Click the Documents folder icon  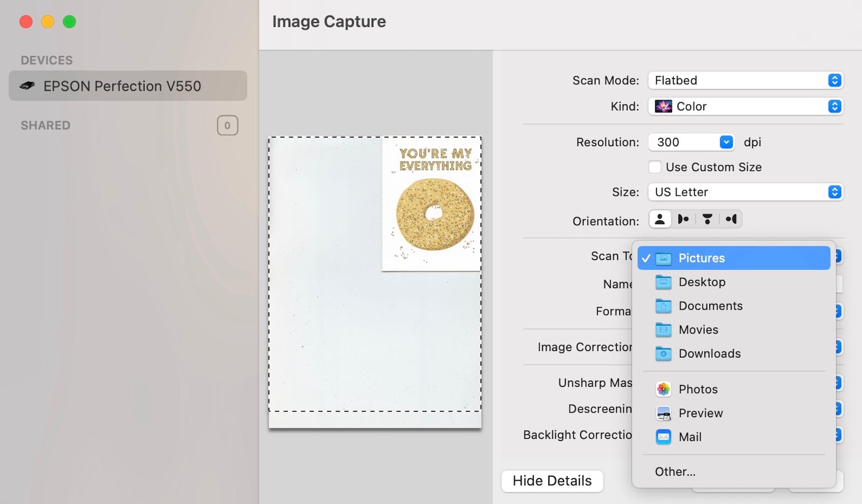(663, 306)
